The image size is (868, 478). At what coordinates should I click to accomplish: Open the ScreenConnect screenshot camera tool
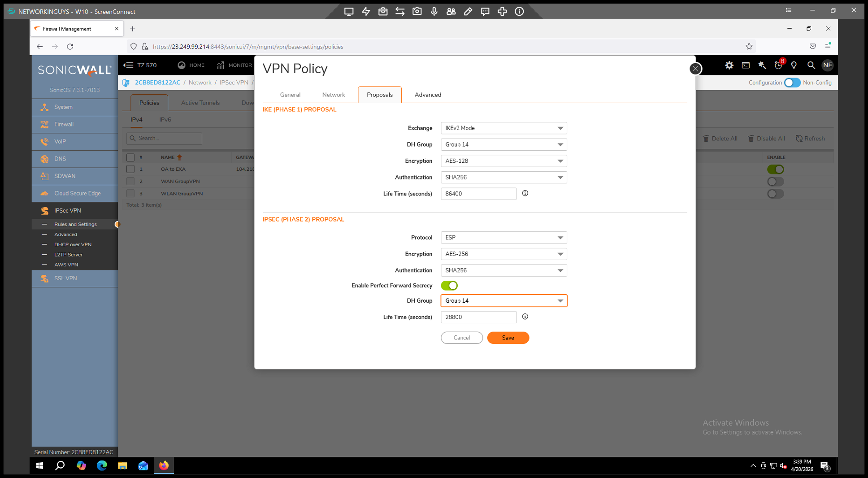(417, 12)
